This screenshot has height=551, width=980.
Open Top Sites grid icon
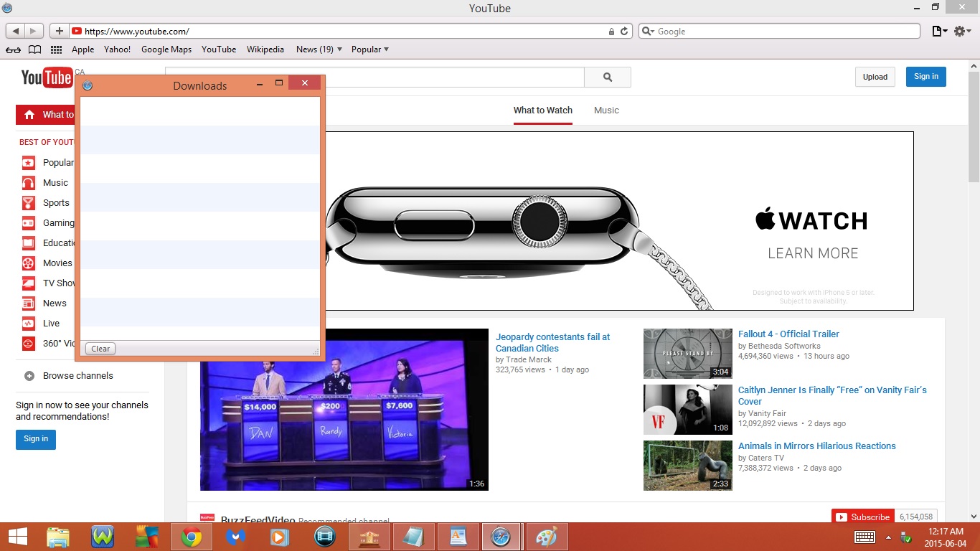pyautogui.click(x=56, y=50)
